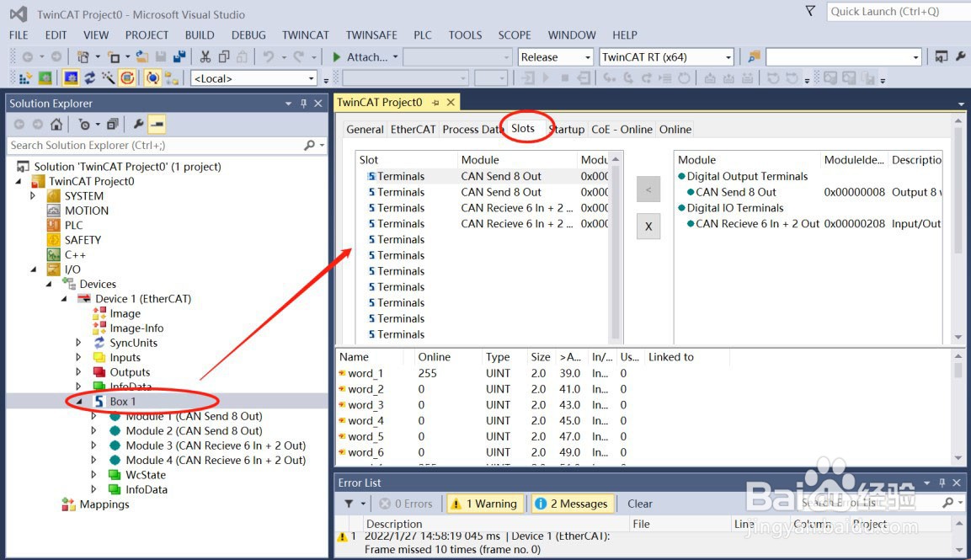This screenshot has width=971, height=560.
Task: Select the Mappings tree item
Action: 104,504
